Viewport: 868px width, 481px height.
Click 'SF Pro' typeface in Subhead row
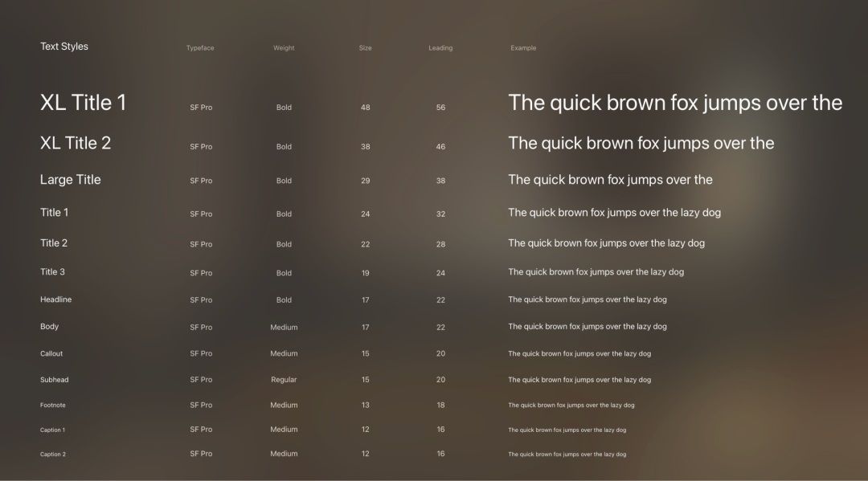tap(201, 379)
